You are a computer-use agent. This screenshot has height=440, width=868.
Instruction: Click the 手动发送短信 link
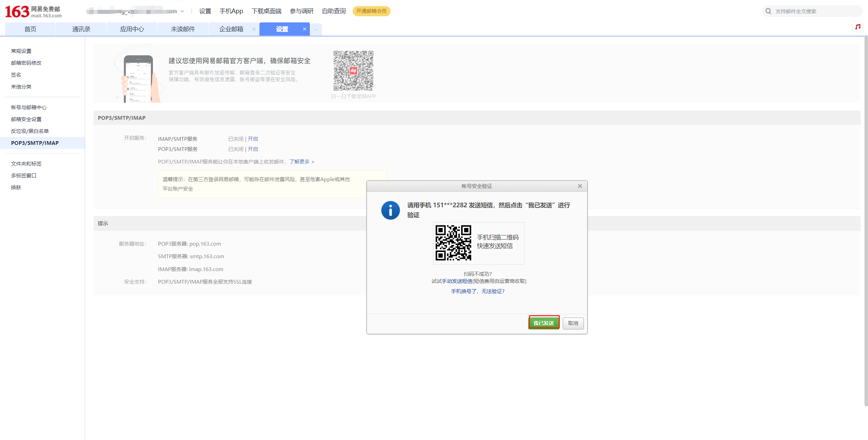tap(457, 281)
